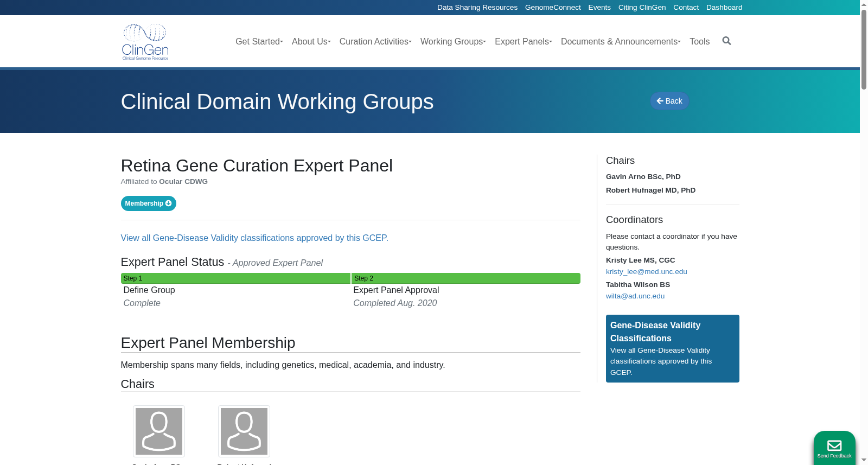Click Clinical Domain Working Groups banner title
Image resolution: width=868 pixels, height=465 pixels.
[x=277, y=102]
